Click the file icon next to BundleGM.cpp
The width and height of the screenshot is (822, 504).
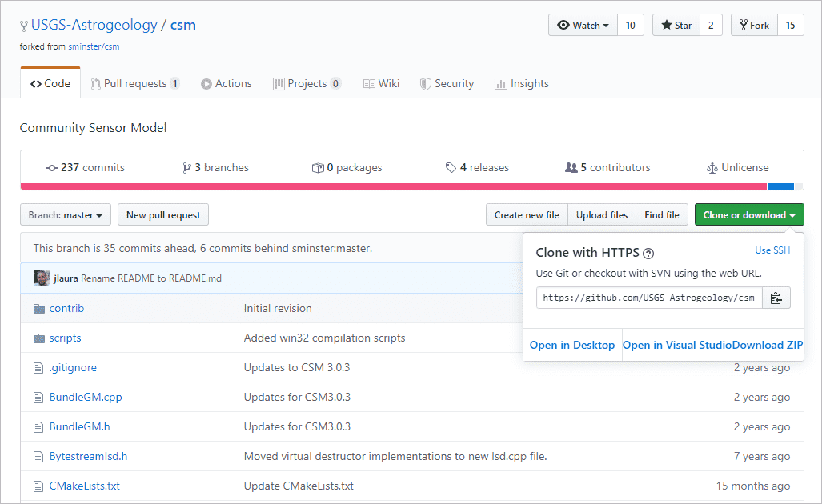coord(38,398)
